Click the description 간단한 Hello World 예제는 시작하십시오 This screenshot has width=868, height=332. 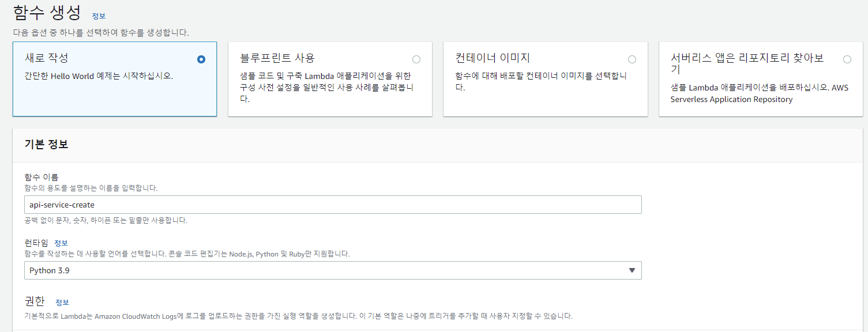pyautogui.click(x=99, y=76)
